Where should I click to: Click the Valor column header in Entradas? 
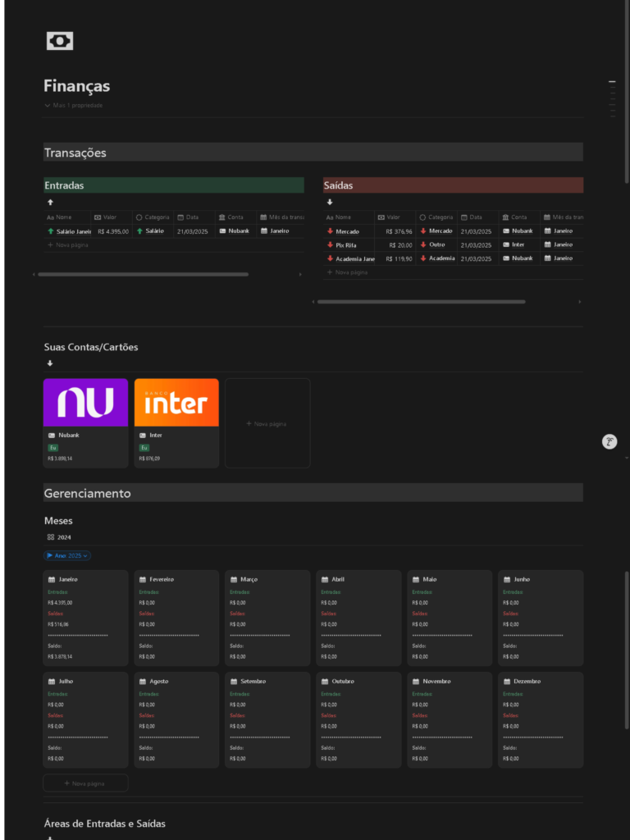tap(111, 217)
